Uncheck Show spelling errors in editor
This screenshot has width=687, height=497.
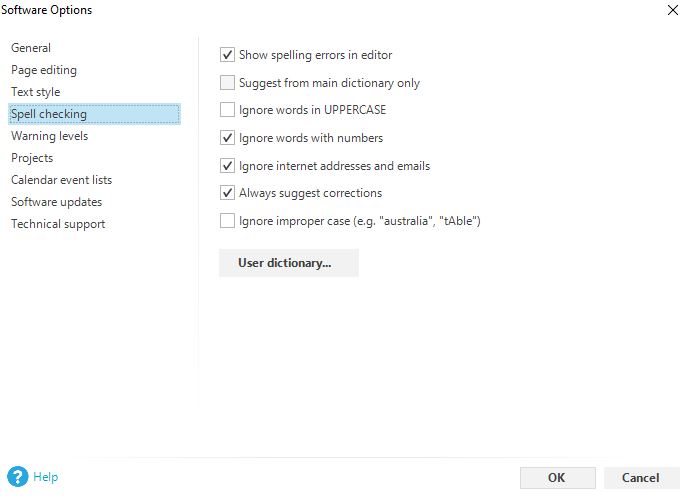pos(227,55)
